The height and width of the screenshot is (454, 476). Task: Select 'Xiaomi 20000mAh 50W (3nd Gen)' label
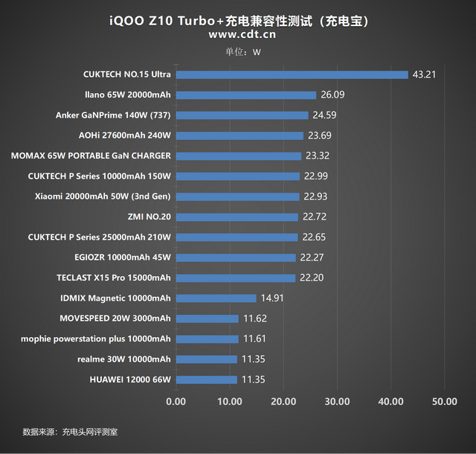[103, 196]
